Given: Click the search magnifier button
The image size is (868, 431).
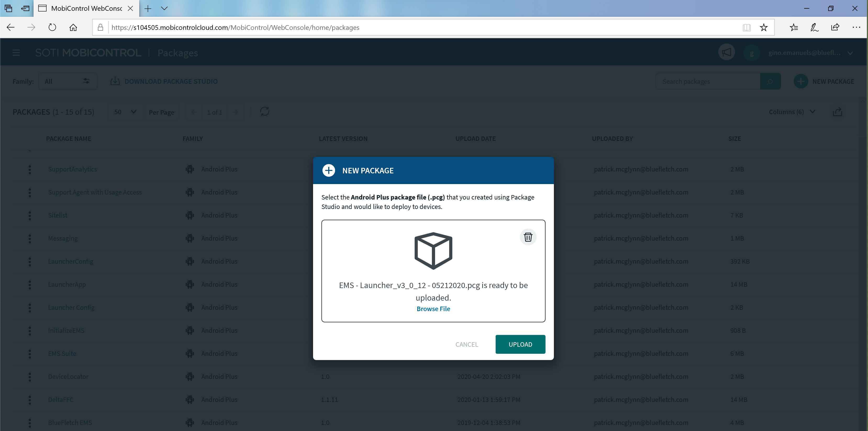Looking at the screenshot, I should [770, 81].
